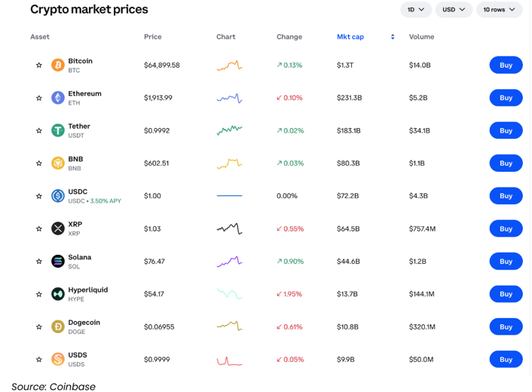Sort by the Volume column header
Viewport: 532px width, 392px height.
421,37
